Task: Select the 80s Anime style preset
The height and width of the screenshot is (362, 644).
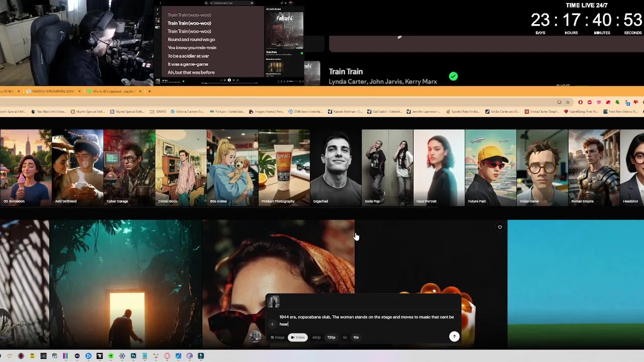Action: tap(232, 167)
